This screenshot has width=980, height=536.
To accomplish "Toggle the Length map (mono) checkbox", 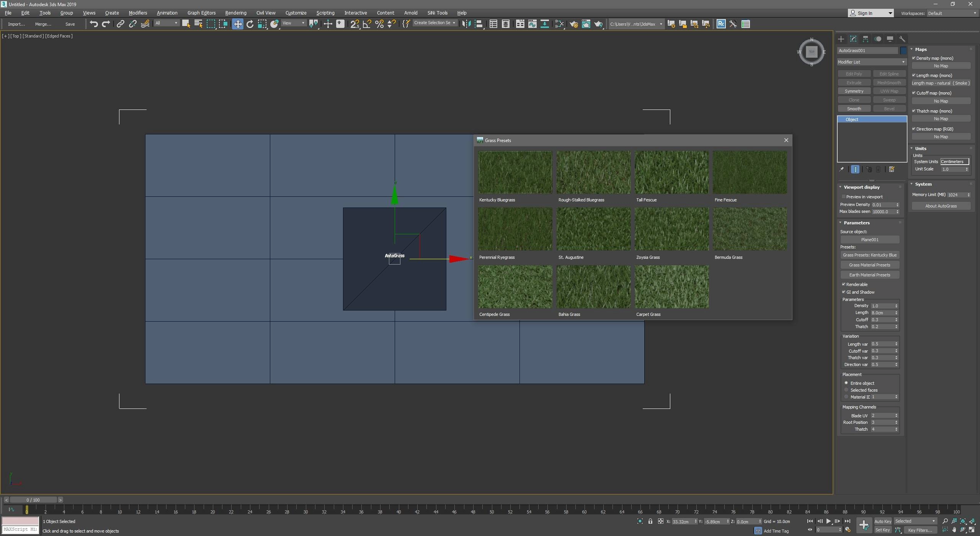I will pos(914,75).
